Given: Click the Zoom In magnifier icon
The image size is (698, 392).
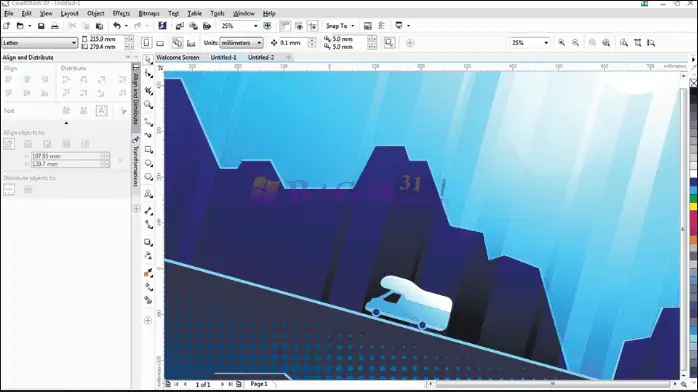Looking at the screenshot, I should pyautogui.click(x=562, y=43).
